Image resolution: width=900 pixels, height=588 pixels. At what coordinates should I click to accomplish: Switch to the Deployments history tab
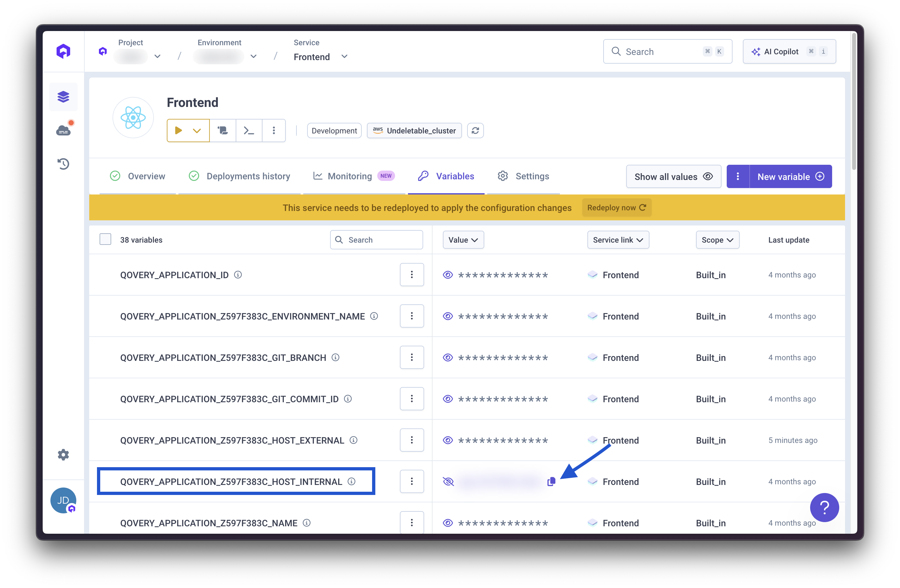pos(248,176)
